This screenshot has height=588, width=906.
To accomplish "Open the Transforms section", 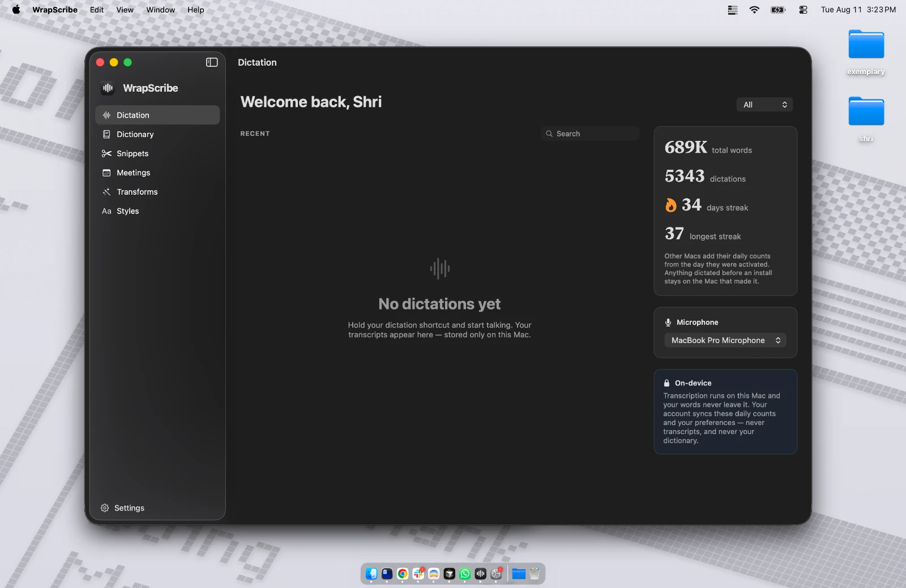I will tap(157, 192).
